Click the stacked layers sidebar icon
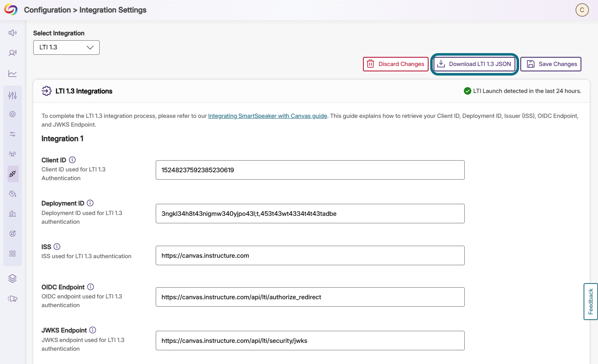The width and height of the screenshot is (598, 364). point(12,278)
